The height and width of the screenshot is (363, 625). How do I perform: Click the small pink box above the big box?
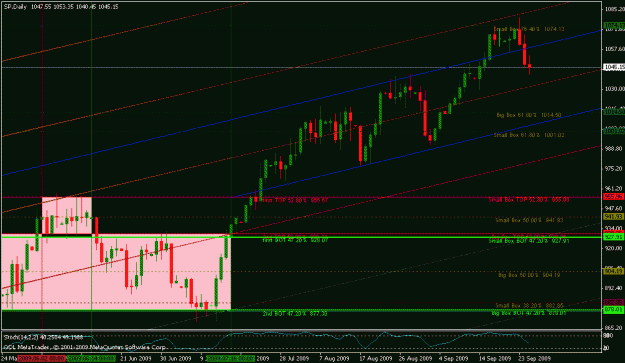point(67,216)
